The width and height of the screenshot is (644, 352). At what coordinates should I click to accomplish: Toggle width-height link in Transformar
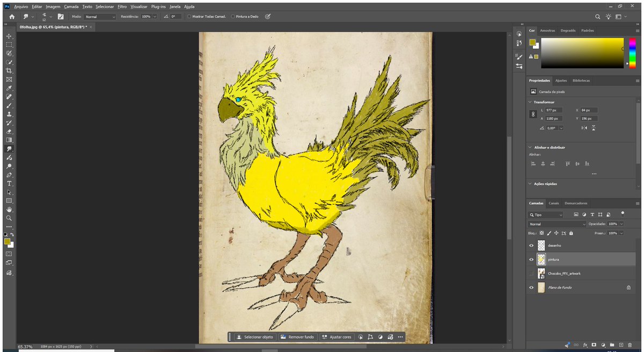click(533, 114)
